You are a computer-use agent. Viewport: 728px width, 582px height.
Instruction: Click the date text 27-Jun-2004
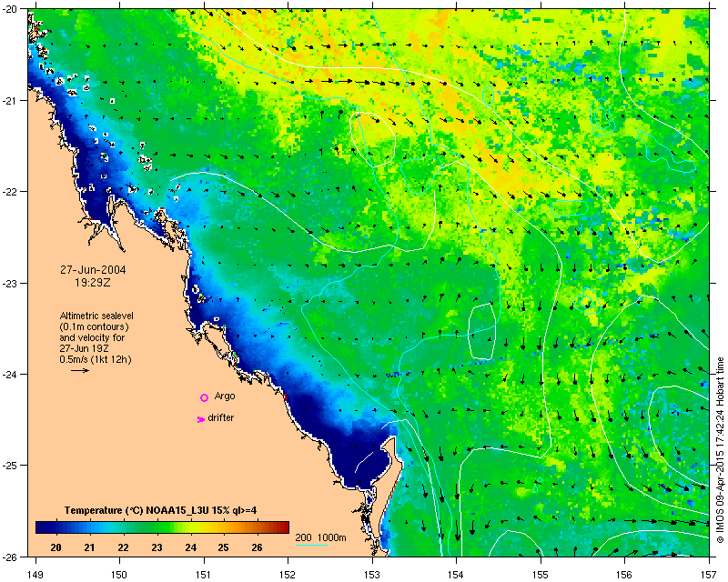point(93,270)
